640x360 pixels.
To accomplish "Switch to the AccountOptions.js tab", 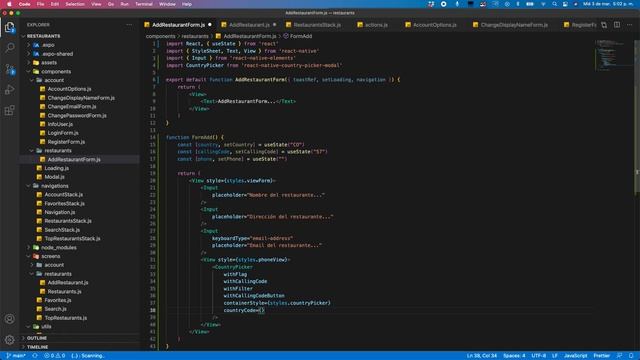I will 435,25.
